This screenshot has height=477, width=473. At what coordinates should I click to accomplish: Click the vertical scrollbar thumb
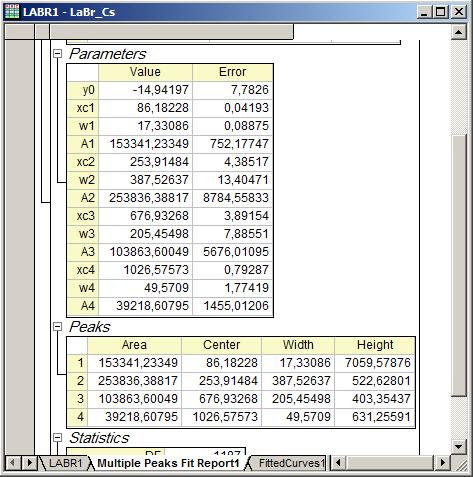(459, 266)
